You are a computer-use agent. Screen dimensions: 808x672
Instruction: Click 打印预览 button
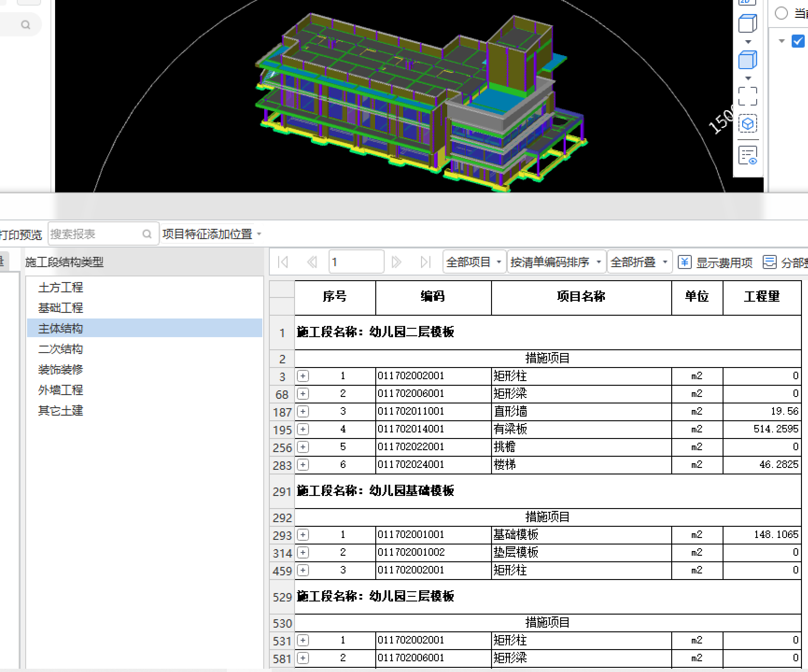tap(21, 234)
